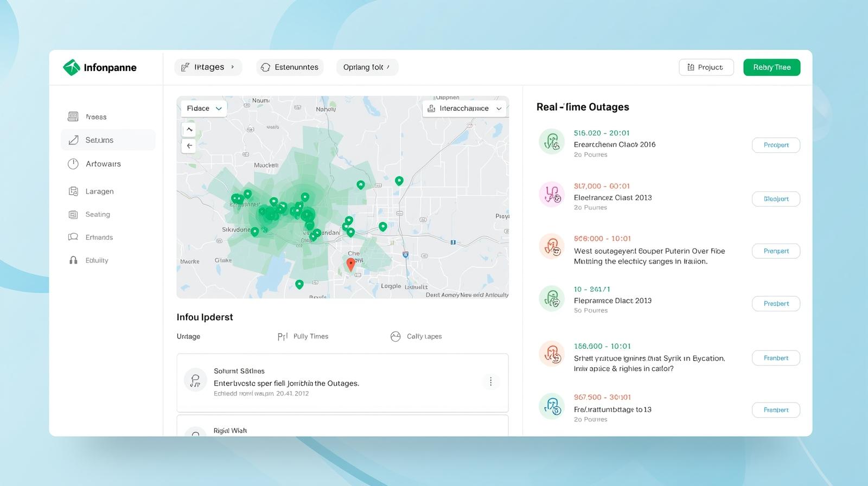Click the Laragen sidebar icon
868x486 pixels.
point(73,191)
